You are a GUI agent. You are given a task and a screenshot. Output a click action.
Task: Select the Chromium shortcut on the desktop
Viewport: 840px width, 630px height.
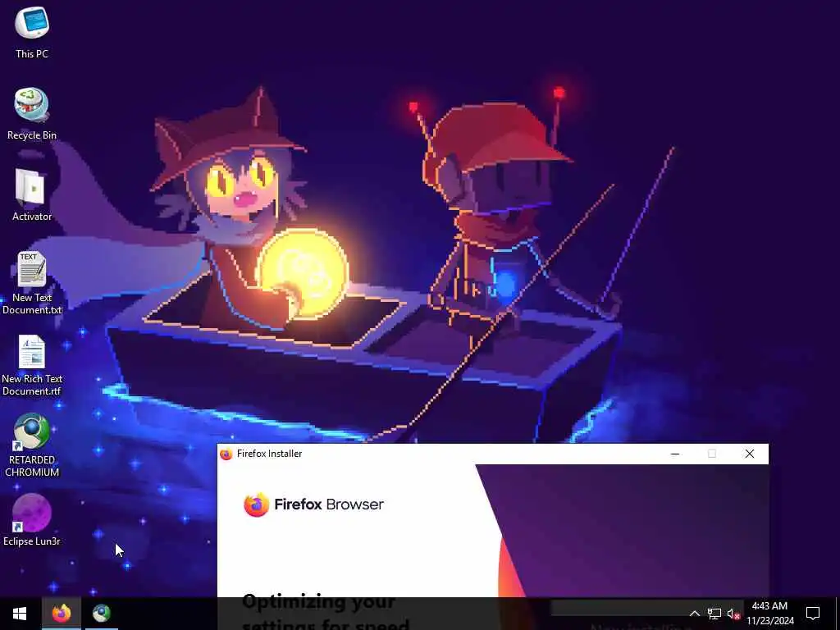(x=32, y=445)
